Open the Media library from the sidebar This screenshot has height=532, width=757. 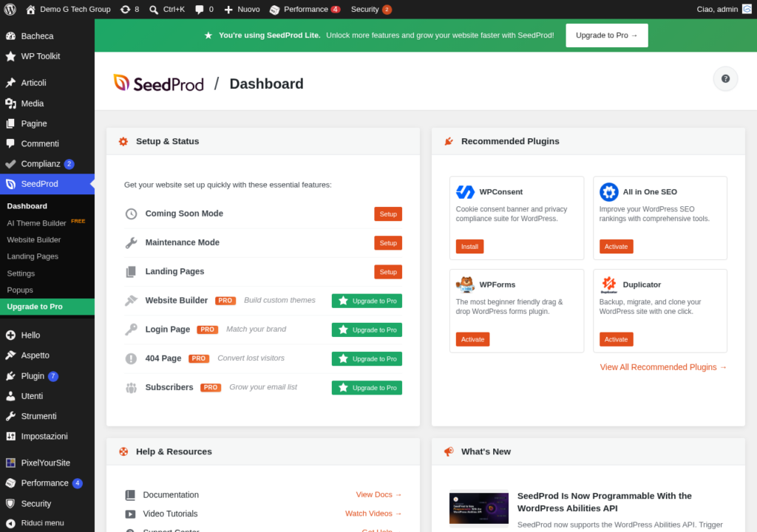point(47,103)
